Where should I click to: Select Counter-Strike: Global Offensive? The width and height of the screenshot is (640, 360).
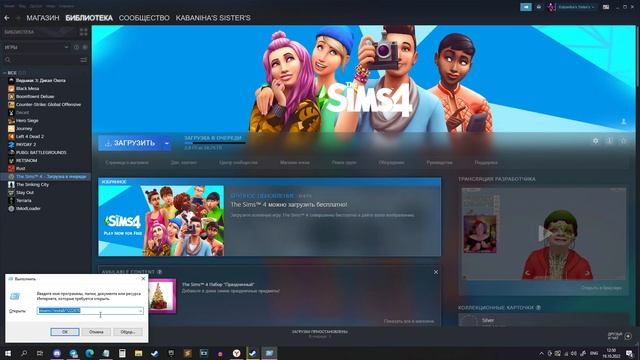(x=48, y=104)
